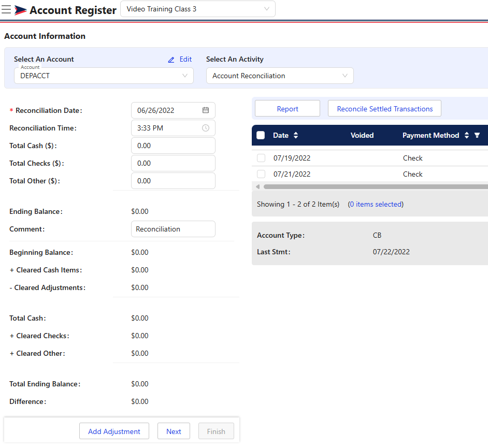Screen dimensions: 488x448
Task: Open the Video Training Class 3 dropdown
Action: [x=198, y=9]
